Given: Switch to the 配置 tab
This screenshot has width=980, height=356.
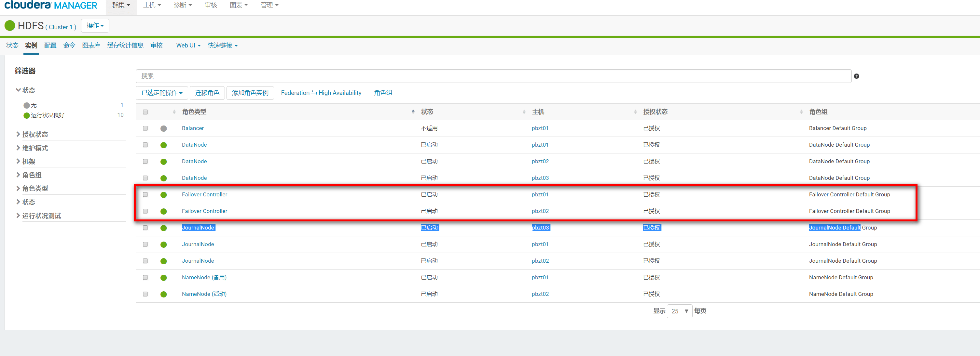Looking at the screenshot, I should tap(50, 46).
